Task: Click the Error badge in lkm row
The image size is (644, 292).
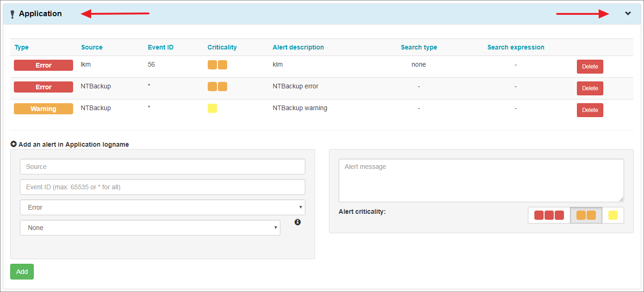Action: tap(43, 65)
